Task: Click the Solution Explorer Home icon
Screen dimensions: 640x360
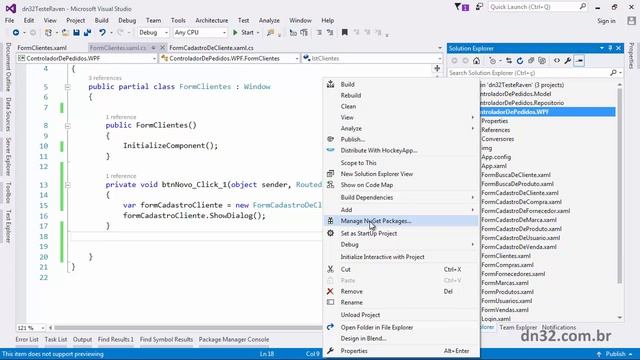Action: click(x=476, y=61)
